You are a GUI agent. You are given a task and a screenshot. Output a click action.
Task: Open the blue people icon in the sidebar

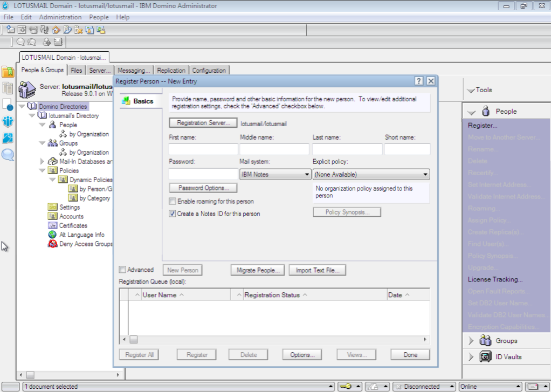click(x=8, y=121)
